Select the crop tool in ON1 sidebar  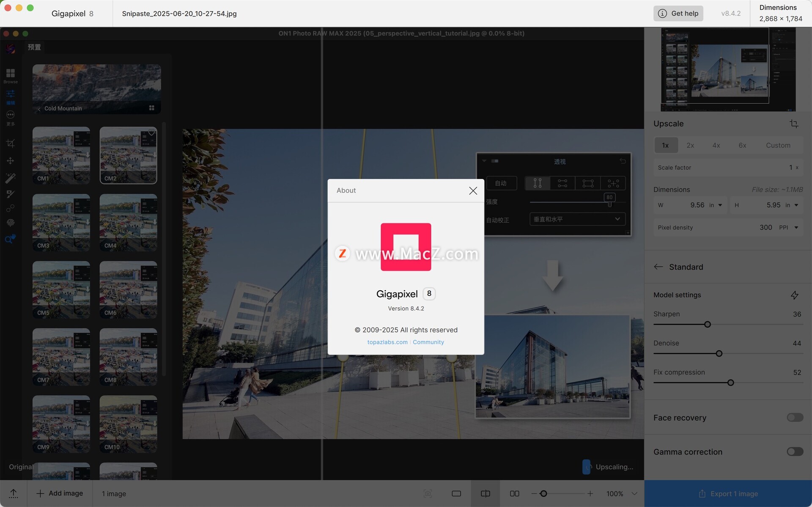coord(11,144)
